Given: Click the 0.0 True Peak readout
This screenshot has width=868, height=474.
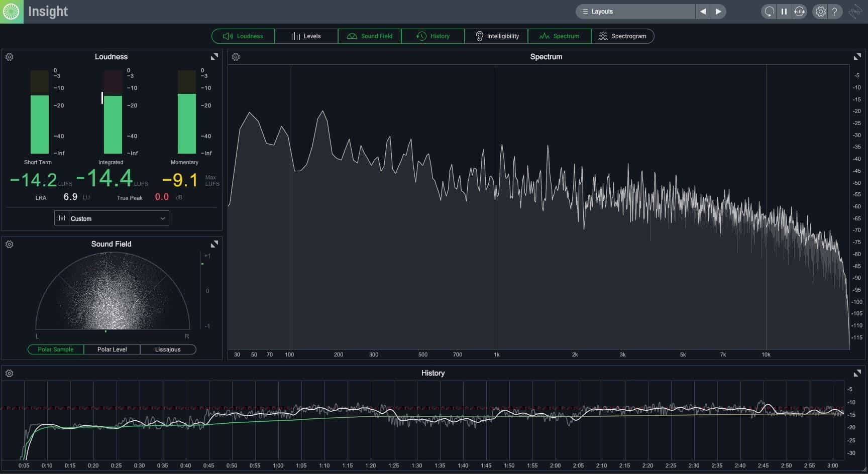Looking at the screenshot, I should (x=162, y=197).
